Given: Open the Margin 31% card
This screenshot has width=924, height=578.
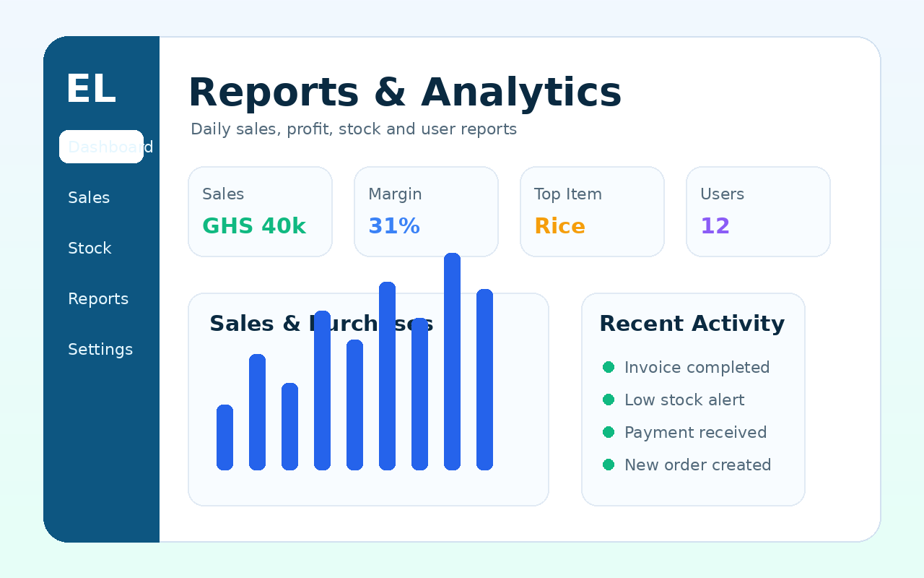Looking at the screenshot, I should tap(426, 212).
